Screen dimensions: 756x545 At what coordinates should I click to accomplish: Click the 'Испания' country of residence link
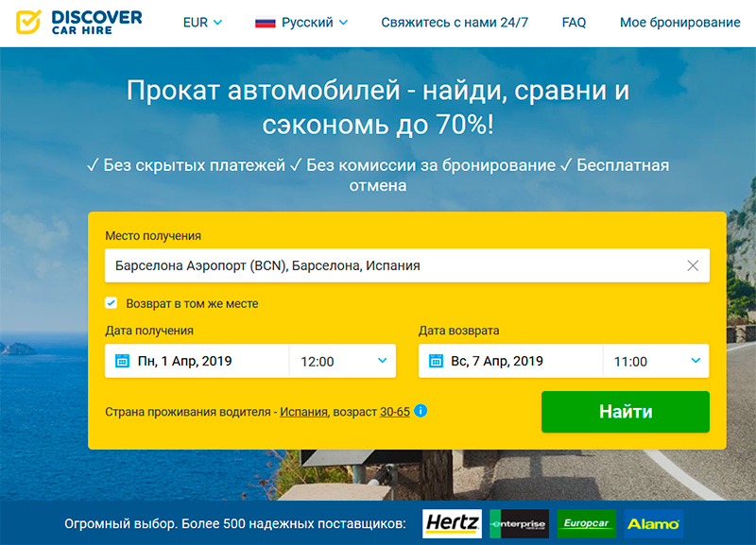click(303, 412)
